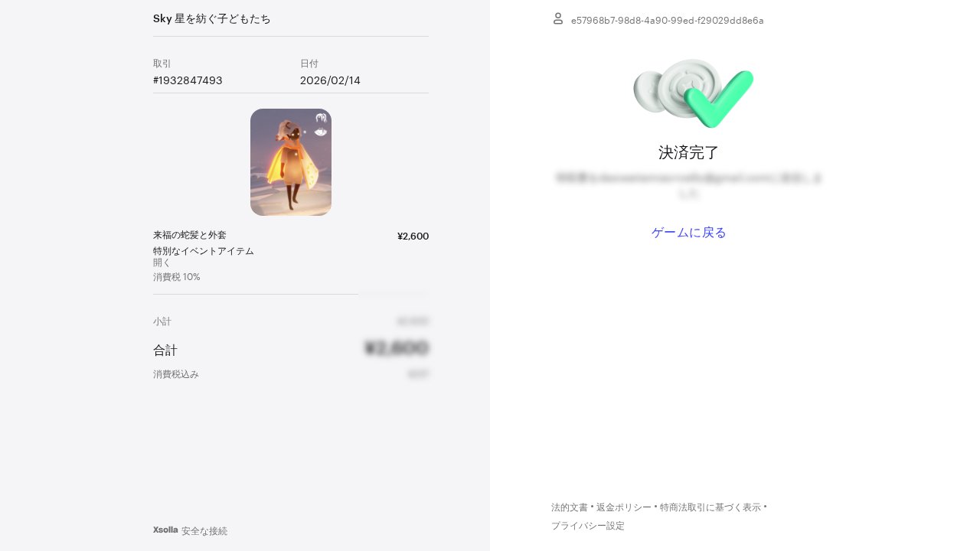Click the user ID string e57968b7
This screenshot has height=551, width=980.
668,21
